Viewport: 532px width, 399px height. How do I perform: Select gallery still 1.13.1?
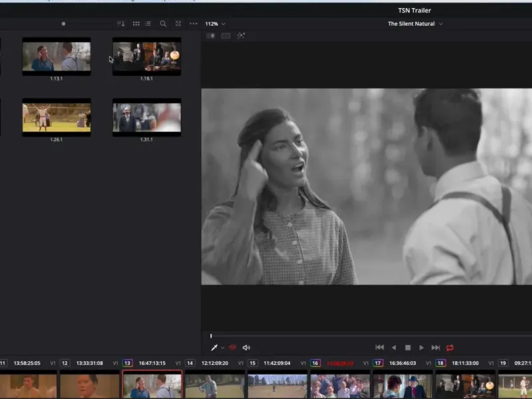[57, 57]
